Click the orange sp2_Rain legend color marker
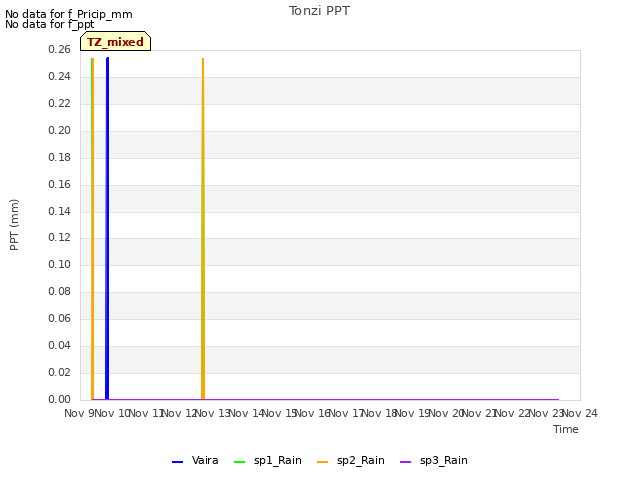 pos(322,462)
